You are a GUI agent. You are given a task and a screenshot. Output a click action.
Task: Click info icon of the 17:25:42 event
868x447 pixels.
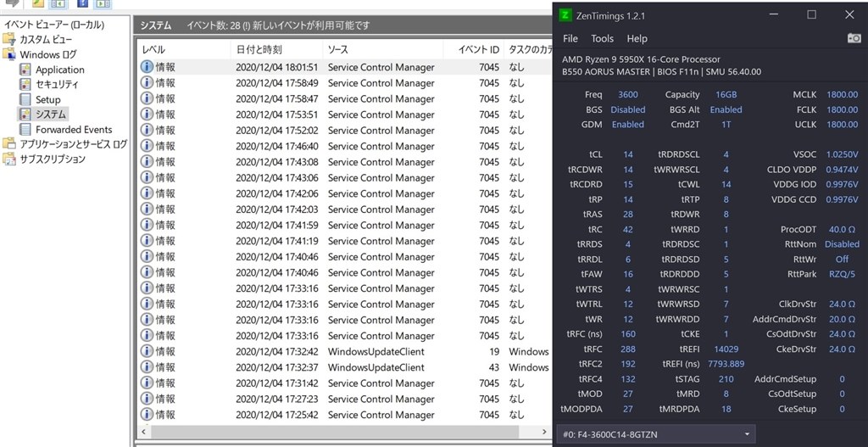click(147, 414)
